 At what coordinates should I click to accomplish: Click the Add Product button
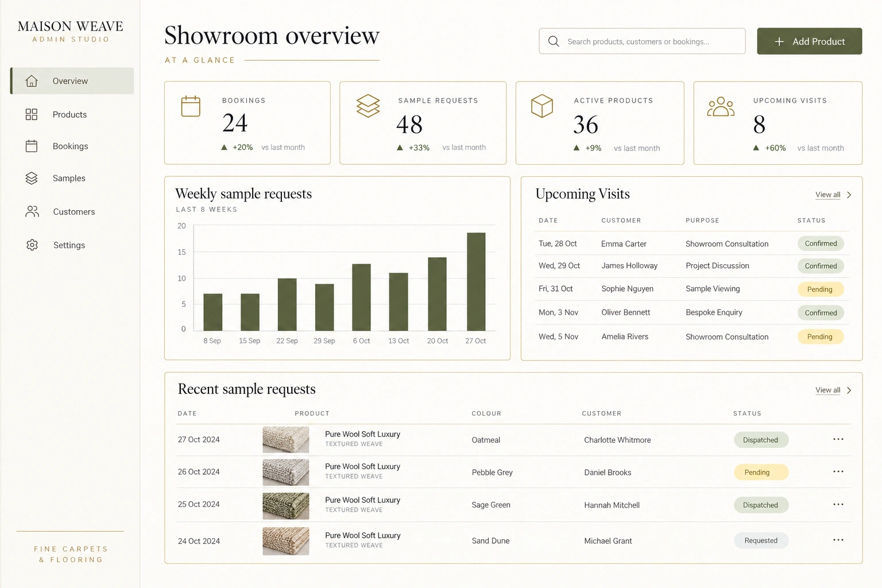coord(810,41)
